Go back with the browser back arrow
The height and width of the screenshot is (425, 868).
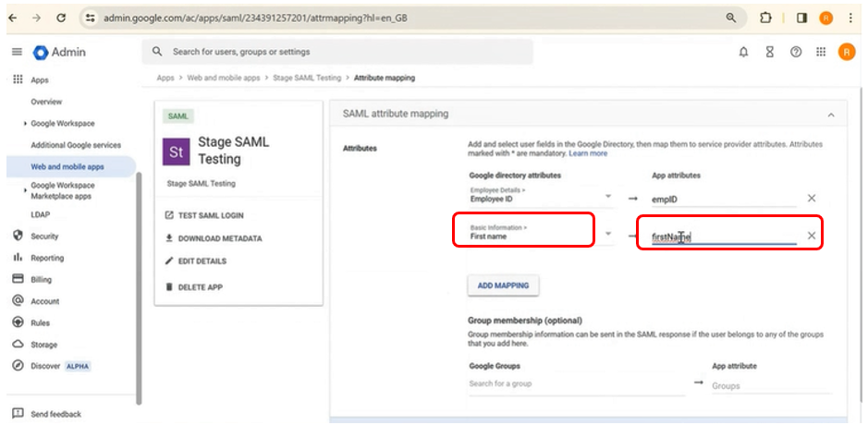coord(13,18)
